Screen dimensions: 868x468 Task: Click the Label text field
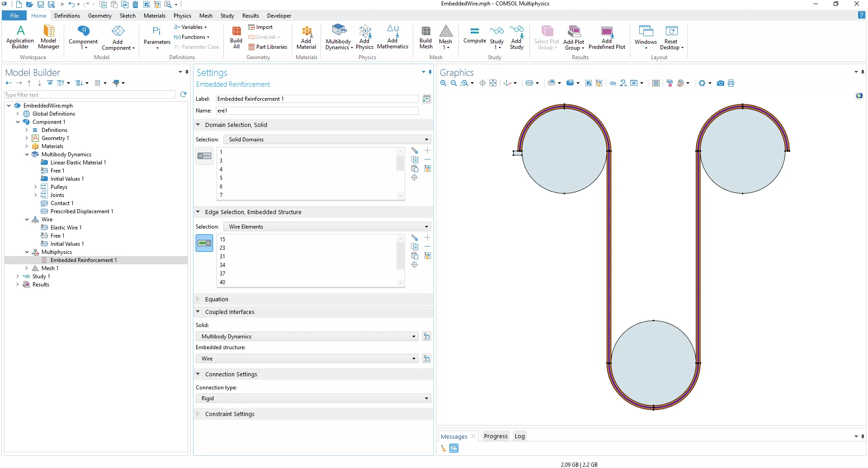[317, 99]
